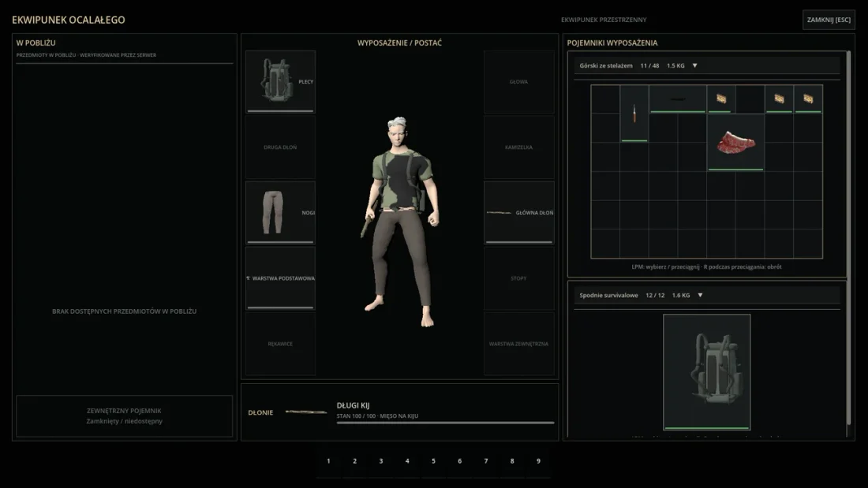Pick the raw meat item in backpack
Image resolution: width=868 pixels, height=488 pixels.
pyautogui.click(x=735, y=142)
